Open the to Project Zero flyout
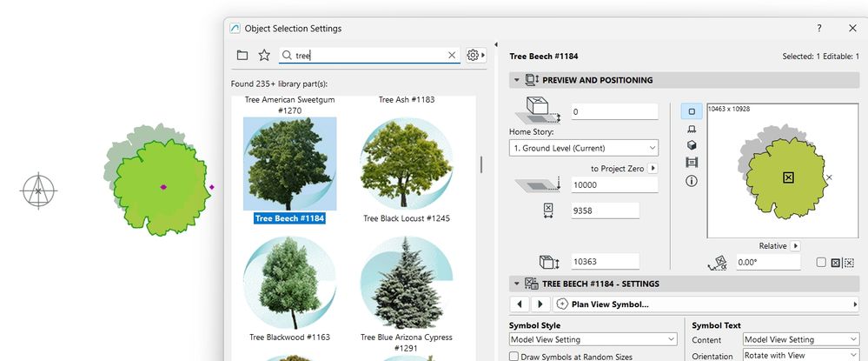Image resolution: width=868 pixels, height=361 pixels. point(653,168)
